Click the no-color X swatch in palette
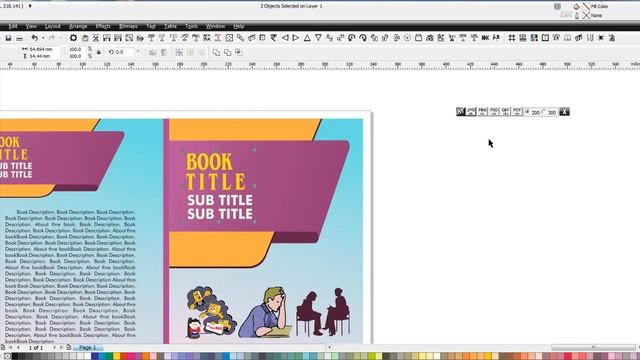This screenshot has height=360, width=640. point(7,356)
